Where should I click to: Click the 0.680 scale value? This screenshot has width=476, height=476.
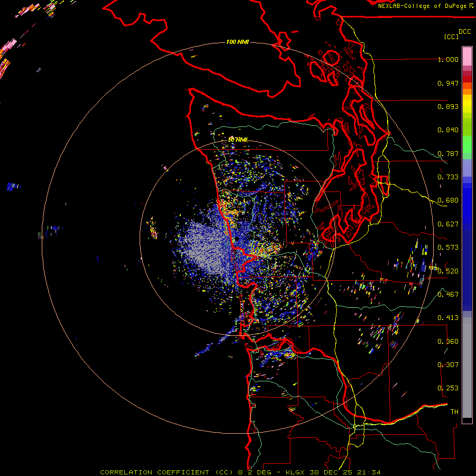[x=448, y=200]
